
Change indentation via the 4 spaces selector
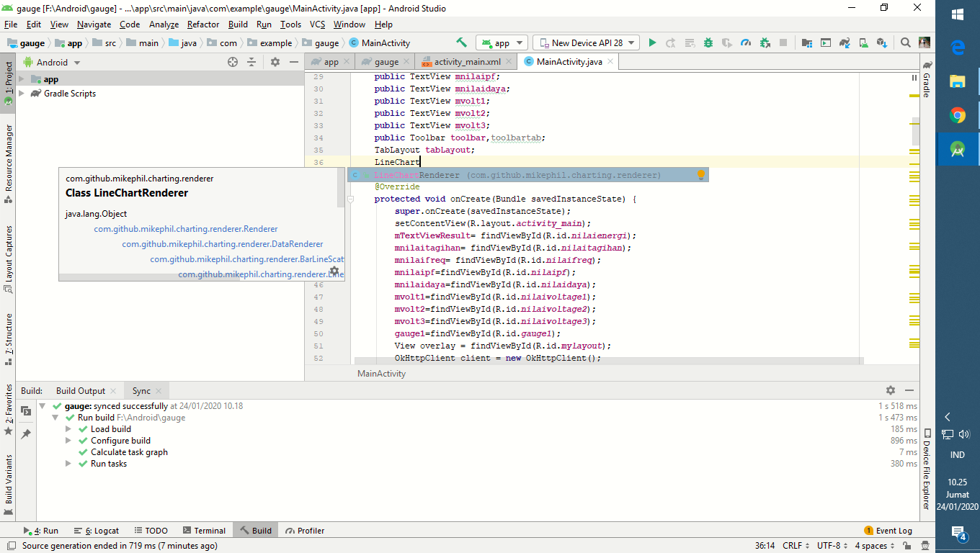871,546
